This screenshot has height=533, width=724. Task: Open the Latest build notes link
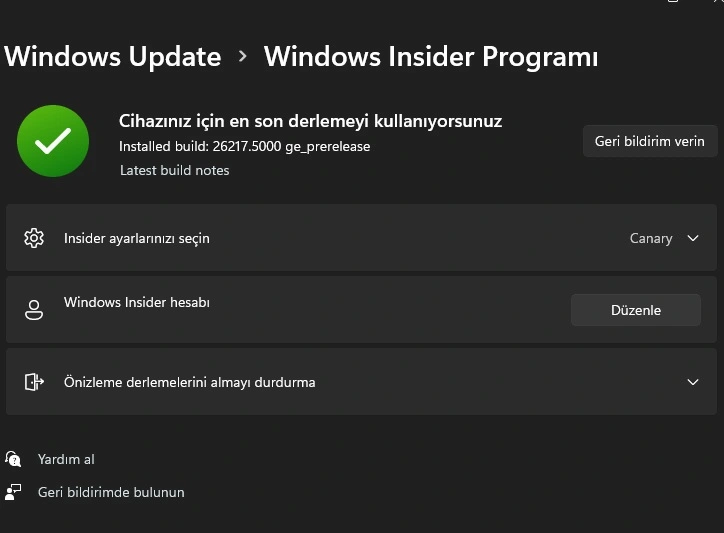175,170
